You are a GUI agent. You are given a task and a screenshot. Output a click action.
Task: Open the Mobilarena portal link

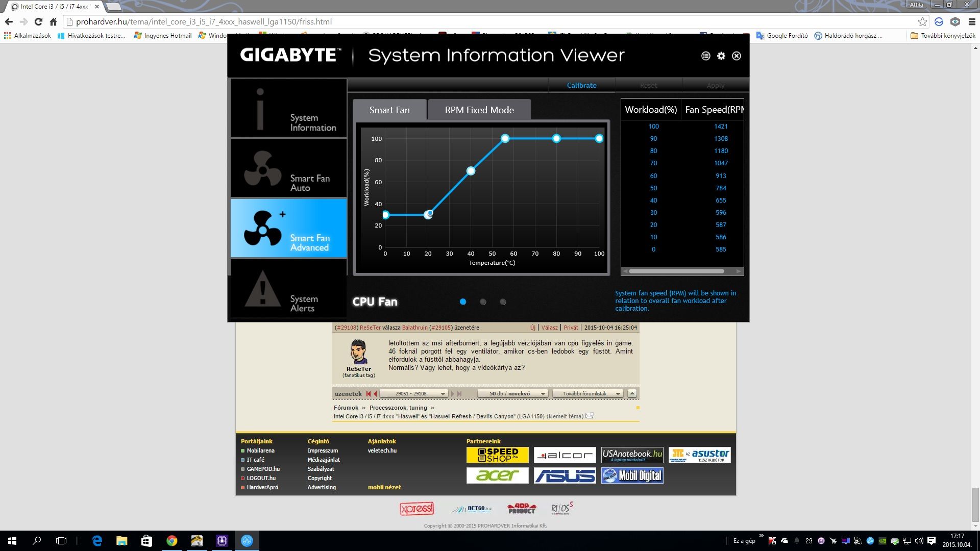click(x=260, y=450)
